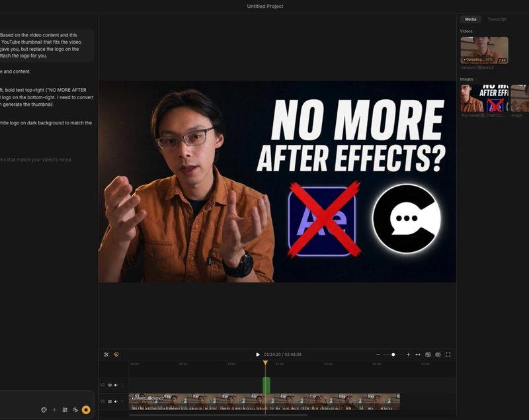Click the Untitled Project title

(x=265, y=6)
